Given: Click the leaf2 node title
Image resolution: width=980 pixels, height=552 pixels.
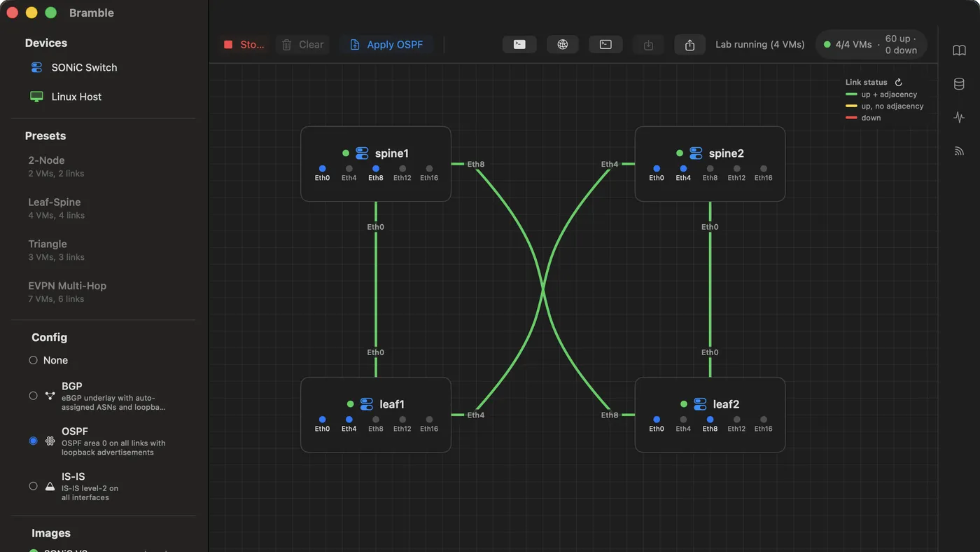Looking at the screenshot, I should (x=726, y=404).
